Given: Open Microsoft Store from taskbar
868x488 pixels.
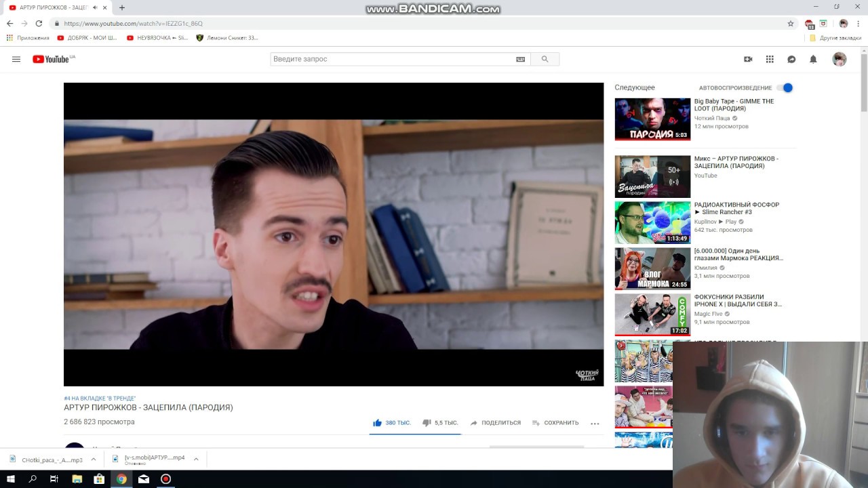Looking at the screenshot, I should [99, 479].
